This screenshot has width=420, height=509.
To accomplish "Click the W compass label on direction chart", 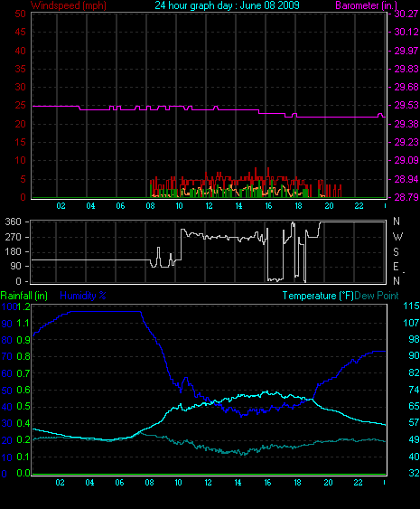I will click(x=397, y=237).
